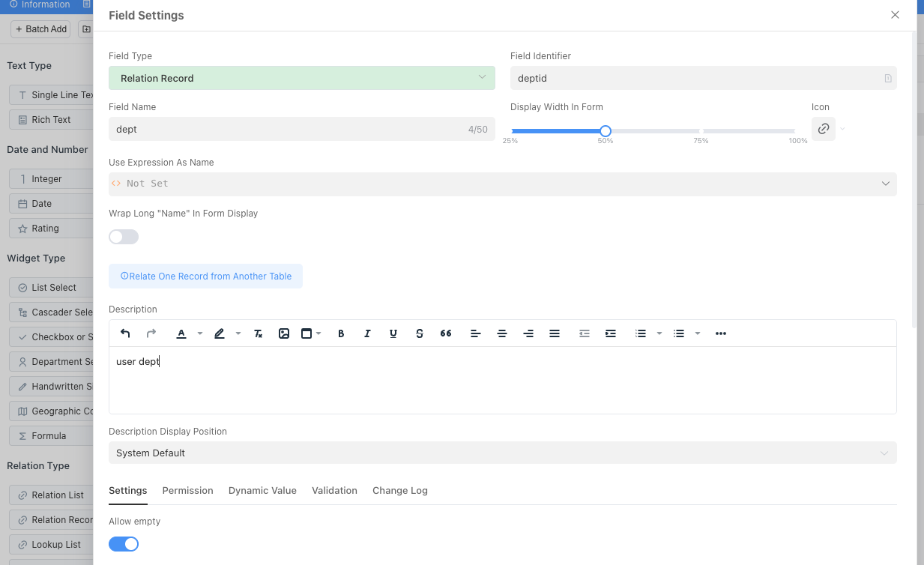
Task: Switch to the Permission tab
Action: point(187,490)
